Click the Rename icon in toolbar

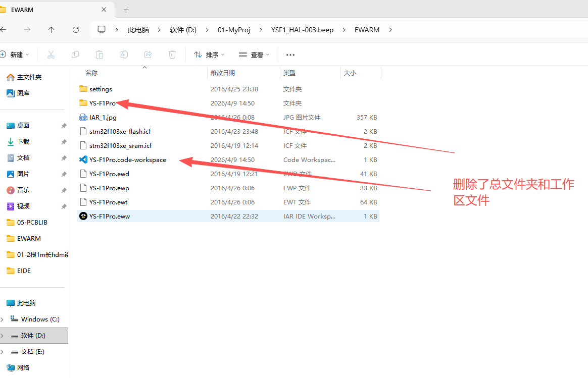tap(124, 55)
